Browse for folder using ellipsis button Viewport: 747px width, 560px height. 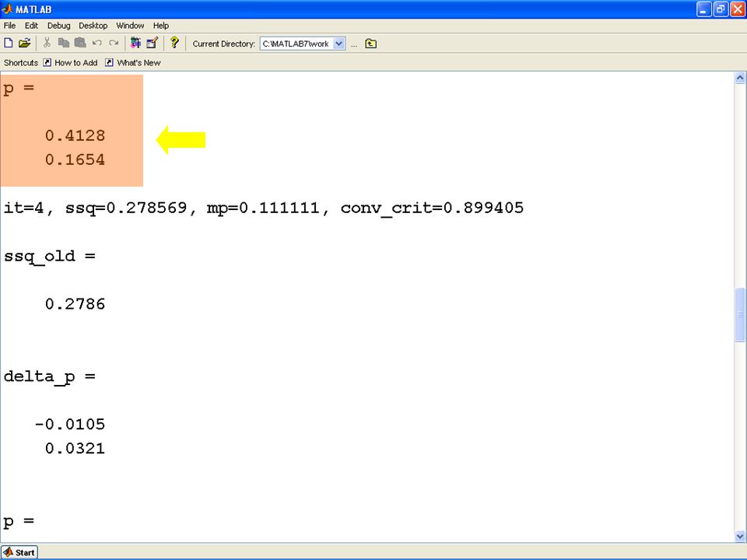tap(354, 44)
